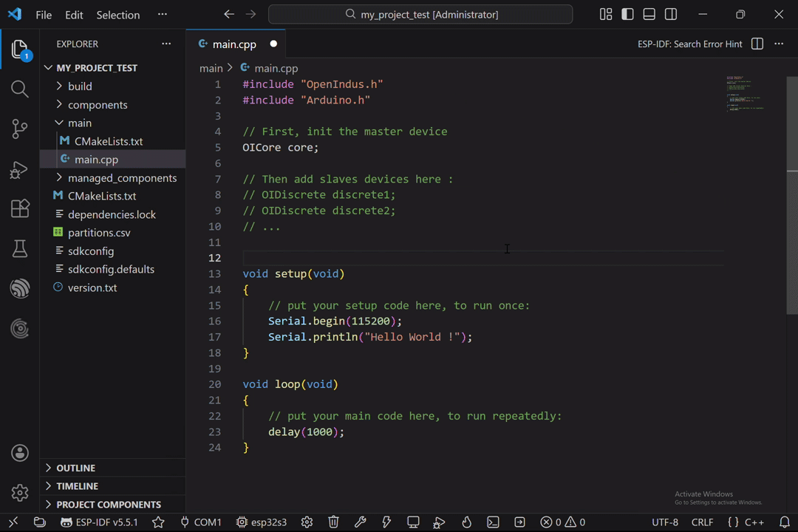Open the Source Control view
Image resolution: width=798 pixels, height=532 pixels.
point(20,129)
